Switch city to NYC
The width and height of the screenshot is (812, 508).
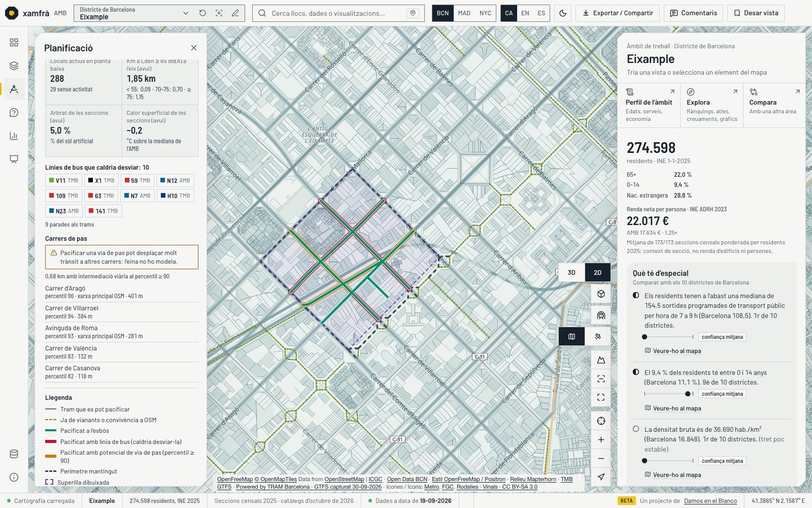[x=485, y=13]
